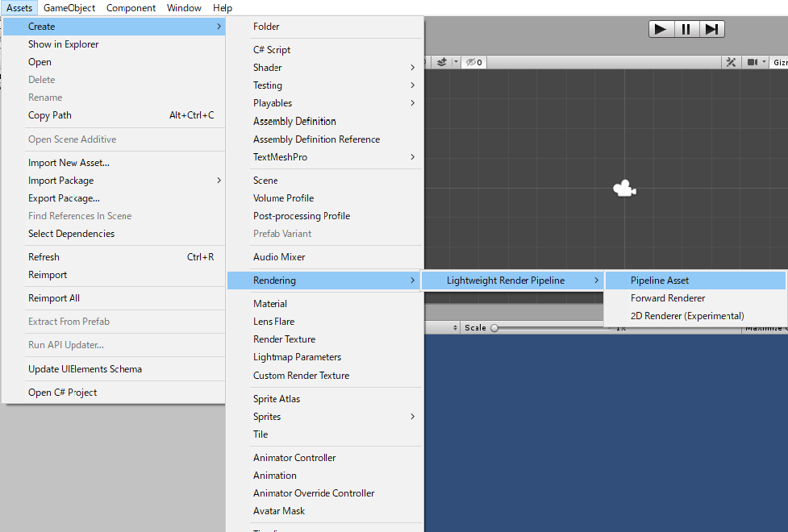788x532 pixels.
Task: Open aspect ratio dropdown left of Scale
Action: [x=442, y=328]
